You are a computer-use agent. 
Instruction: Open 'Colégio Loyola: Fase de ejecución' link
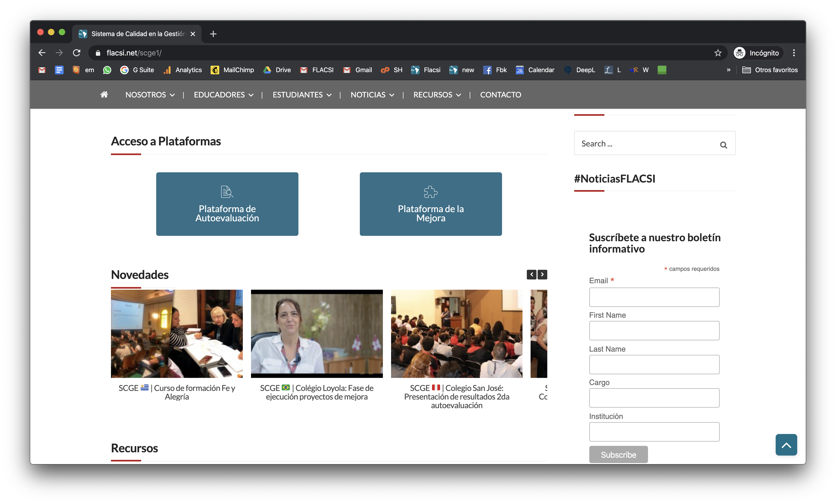point(316,393)
